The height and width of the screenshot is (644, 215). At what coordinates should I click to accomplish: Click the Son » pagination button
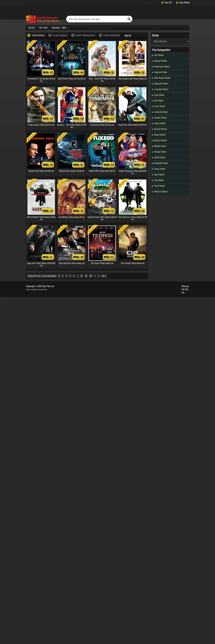click(x=104, y=276)
